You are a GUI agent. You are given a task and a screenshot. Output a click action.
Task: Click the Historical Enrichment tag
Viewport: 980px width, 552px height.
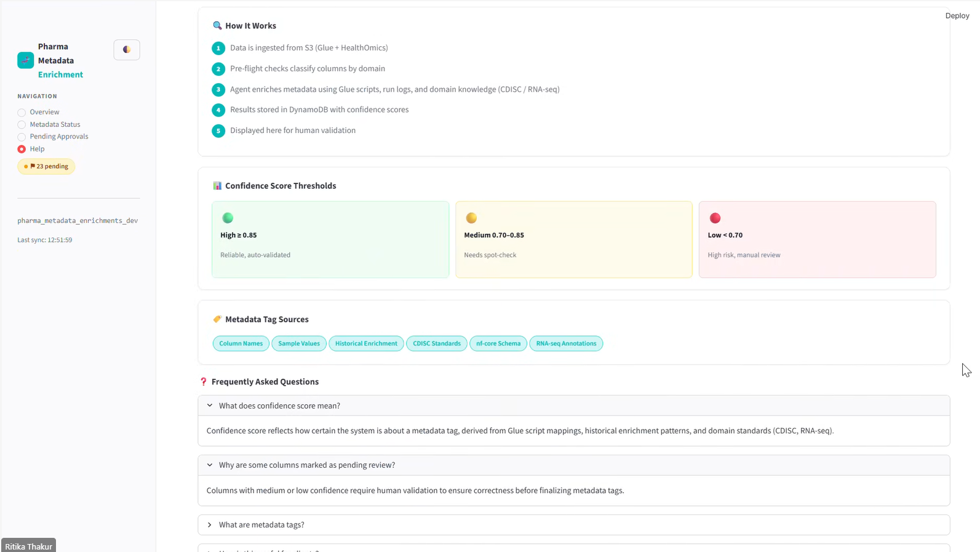click(366, 343)
